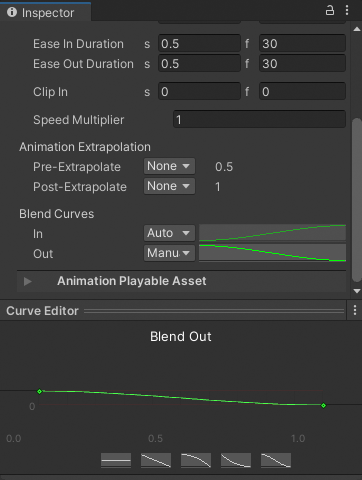This screenshot has height=480, width=362.
Task: Apply the S-shaped smooth curve preset
Action: (x=276, y=460)
